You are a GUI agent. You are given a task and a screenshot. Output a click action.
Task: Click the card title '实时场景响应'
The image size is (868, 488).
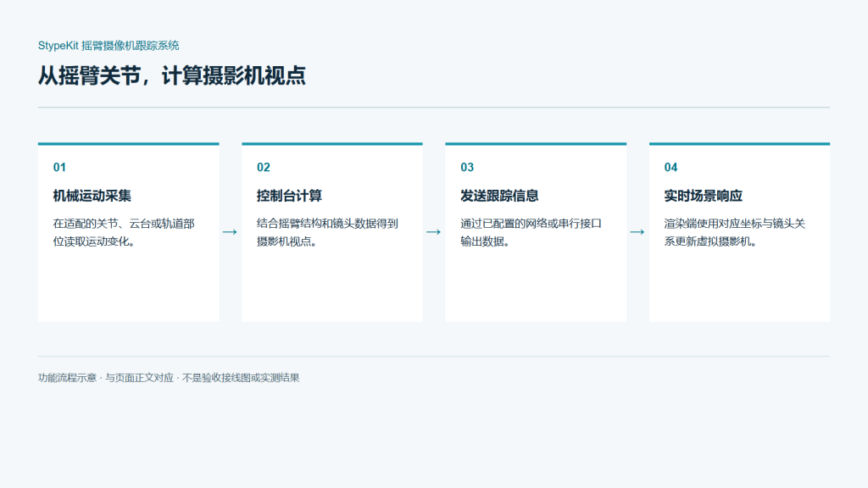703,196
